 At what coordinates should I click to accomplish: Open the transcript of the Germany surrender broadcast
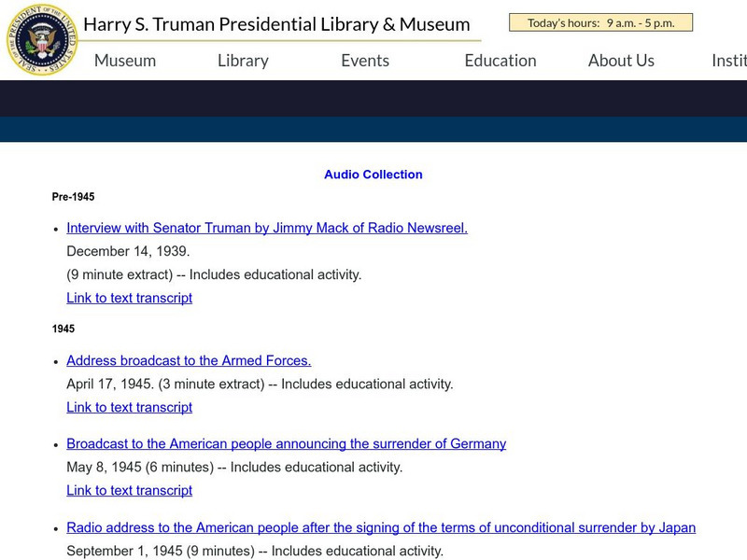tap(128, 490)
